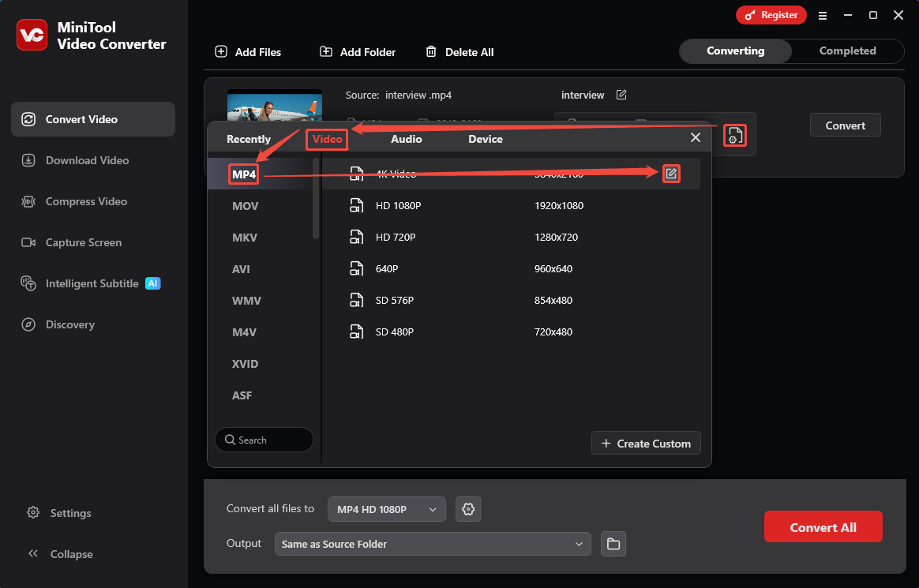Open the Convert all files to dropdown
Viewport: 919px width, 588px height.
pos(386,509)
